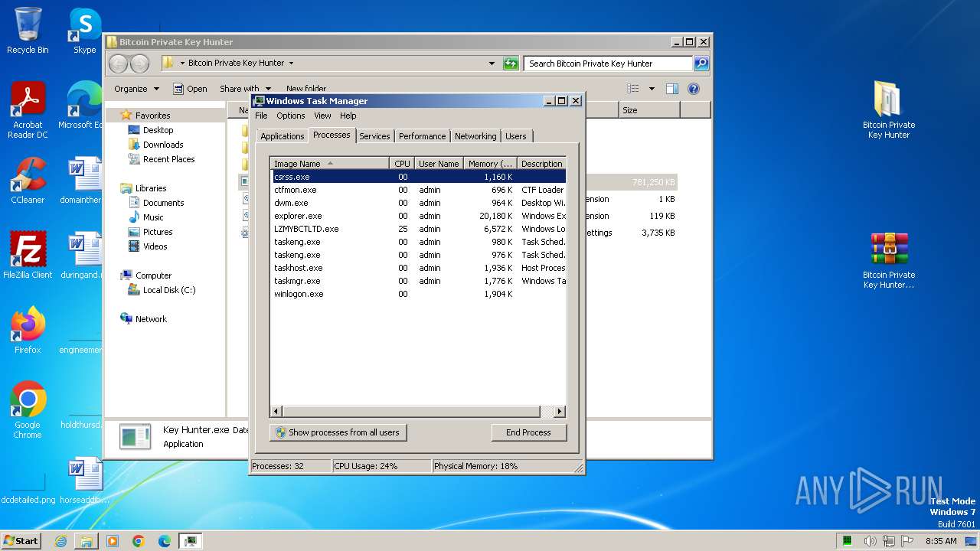Select the taskhost.exe process row
Image resolution: width=980 pixels, height=551 pixels.
pyautogui.click(x=418, y=268)
